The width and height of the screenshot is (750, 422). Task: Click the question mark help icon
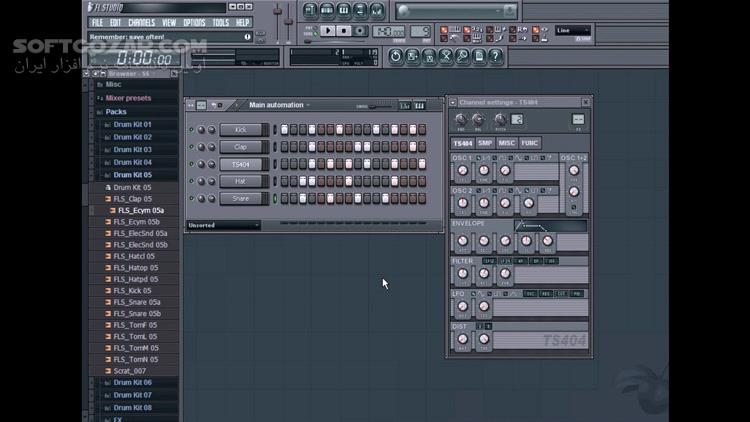tap(496, 56)
